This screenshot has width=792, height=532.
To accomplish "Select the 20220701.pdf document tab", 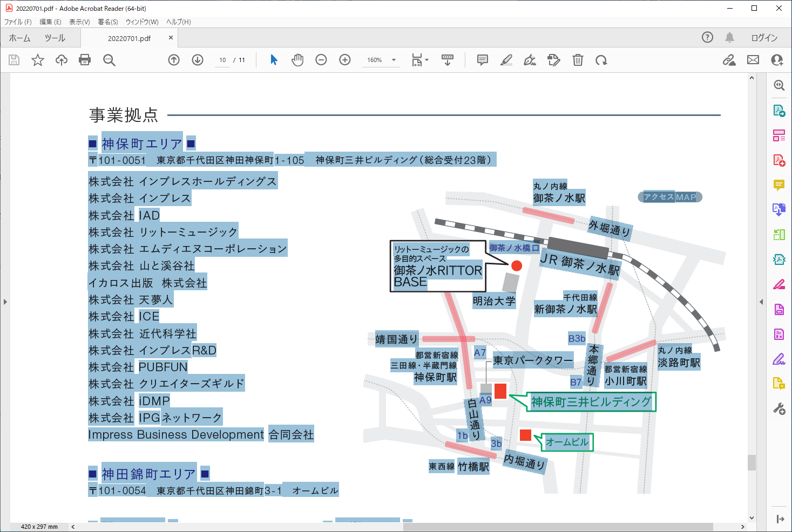I will pos(129,38).
